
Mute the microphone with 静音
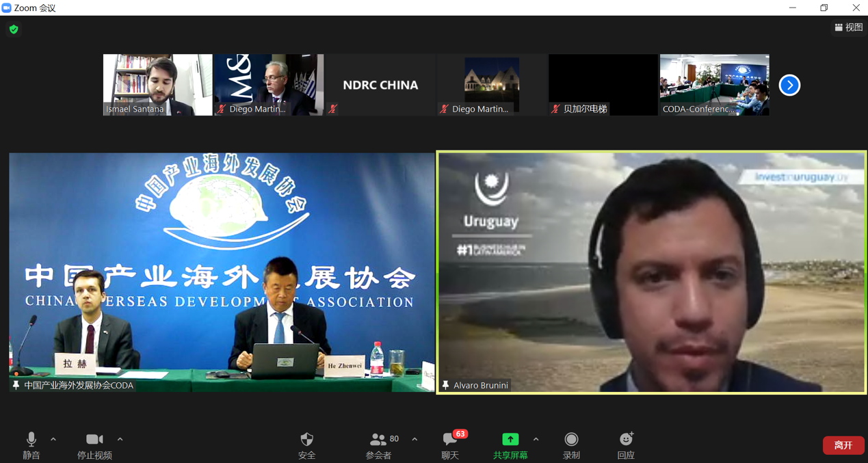31,445
